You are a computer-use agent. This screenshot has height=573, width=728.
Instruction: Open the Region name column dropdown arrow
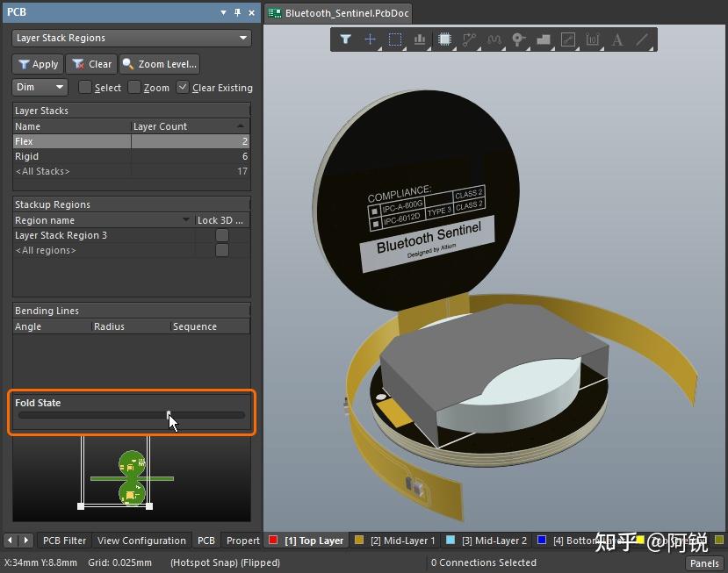(x=186, y=220)
